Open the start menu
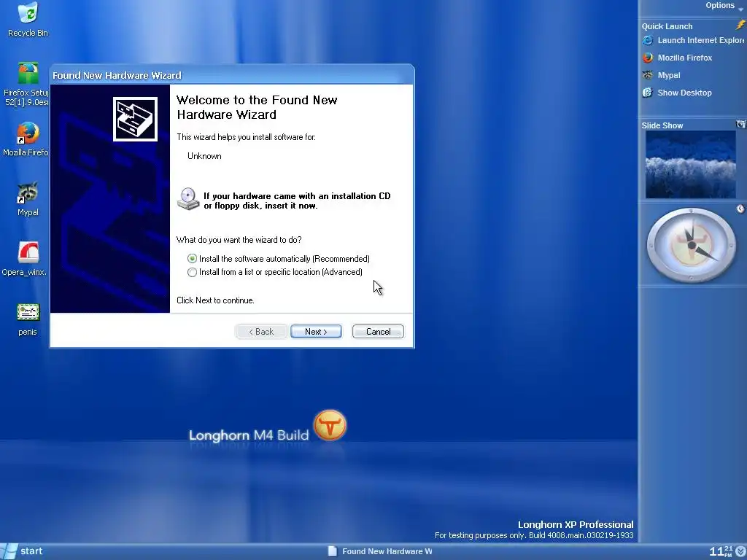 [x=23, y=551]
